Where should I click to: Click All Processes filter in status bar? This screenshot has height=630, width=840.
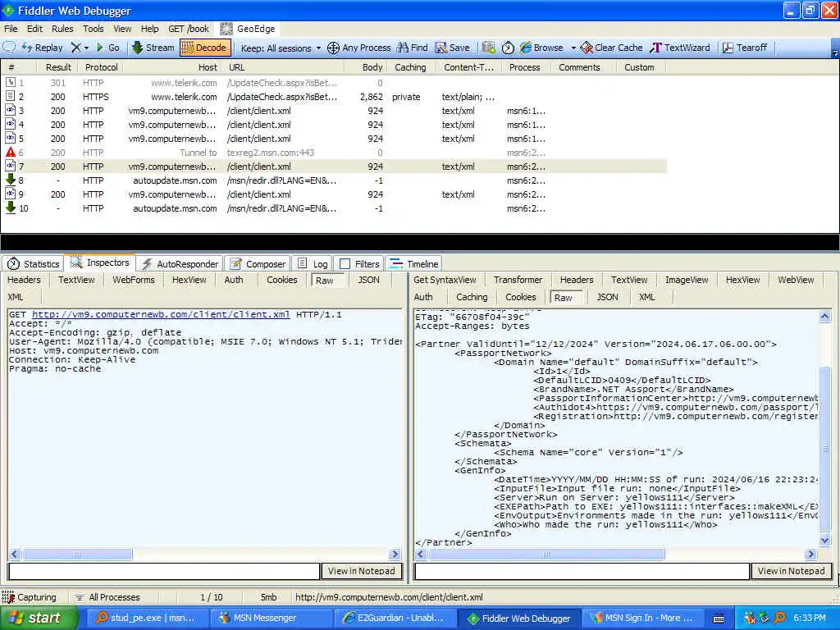click(108, 597)
